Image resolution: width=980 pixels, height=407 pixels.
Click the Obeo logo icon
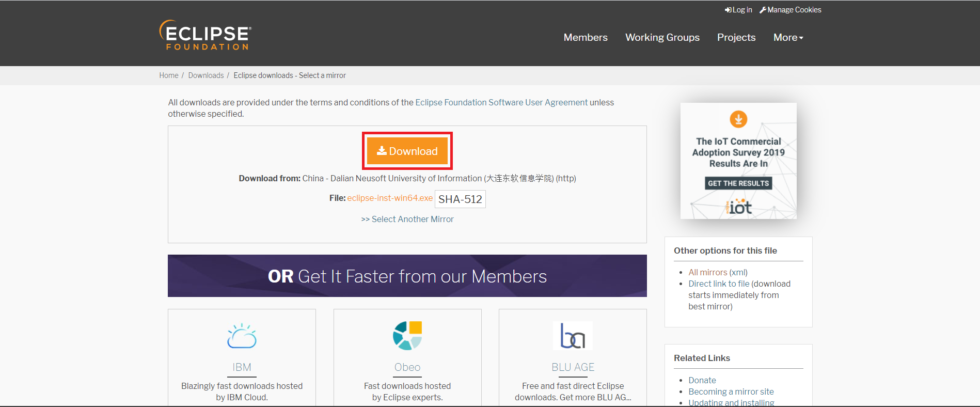click(407, 336)
